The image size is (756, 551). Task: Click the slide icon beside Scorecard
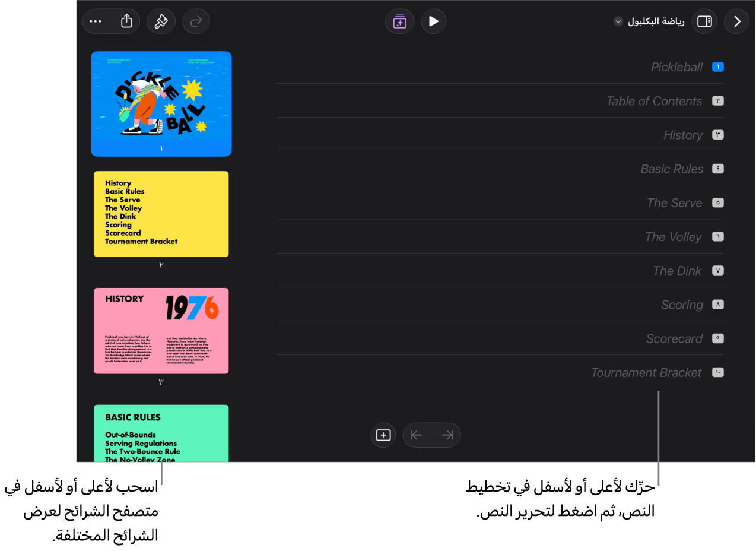(717, 338)
